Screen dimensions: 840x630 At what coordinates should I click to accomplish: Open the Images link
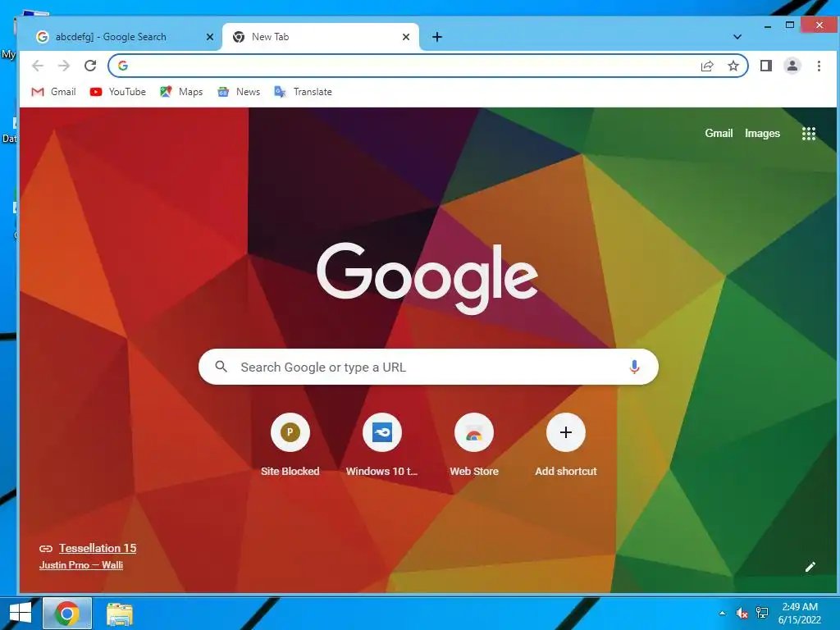[x=762, y=133]
